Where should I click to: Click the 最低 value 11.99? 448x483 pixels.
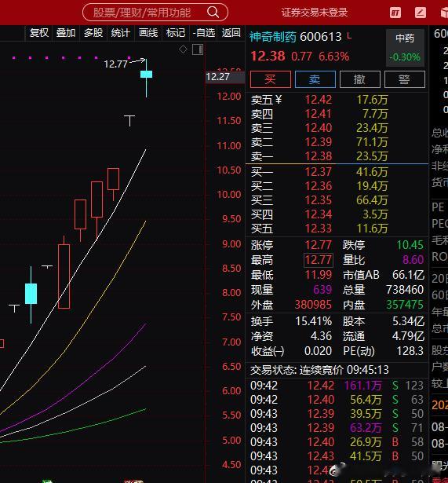[319, 275]
